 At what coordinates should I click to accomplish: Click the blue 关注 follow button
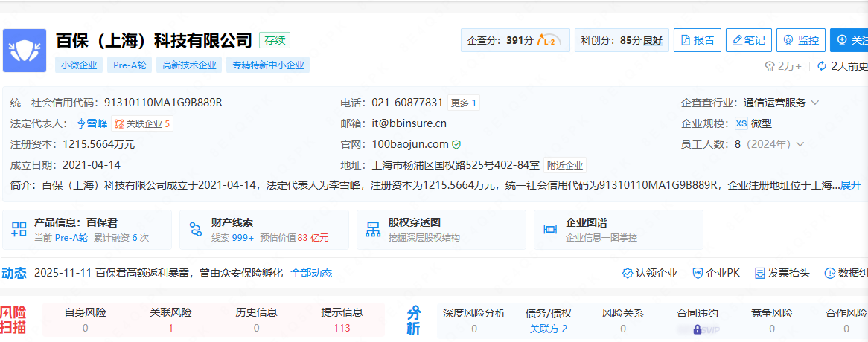pos(849,40)
